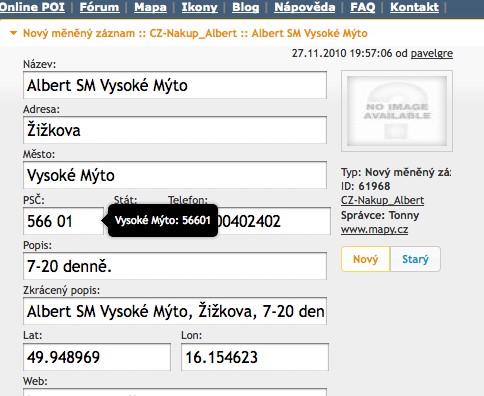
Task: Click the Správce: Tonny text
Action: click(x=380, y=215)
